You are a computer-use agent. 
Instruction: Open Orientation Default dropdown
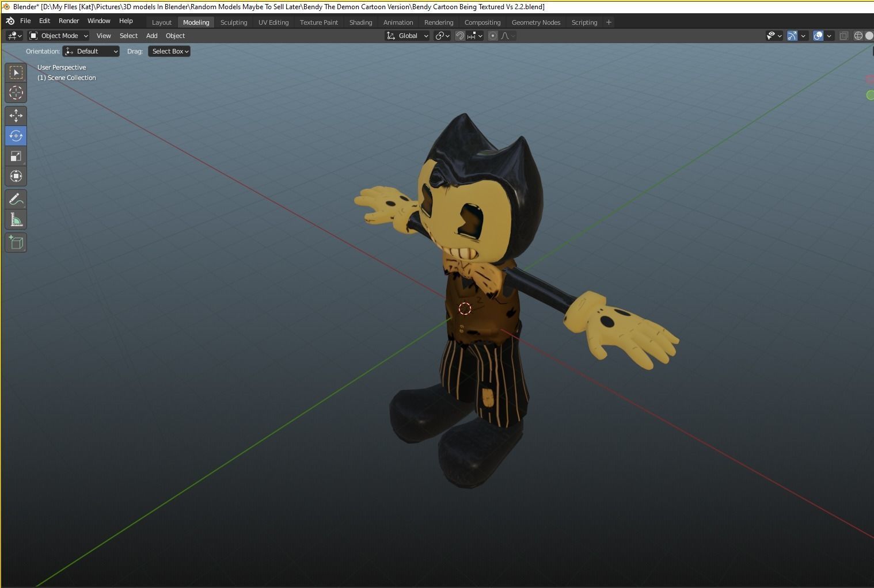pyautogui.click(x=91, y=51)
